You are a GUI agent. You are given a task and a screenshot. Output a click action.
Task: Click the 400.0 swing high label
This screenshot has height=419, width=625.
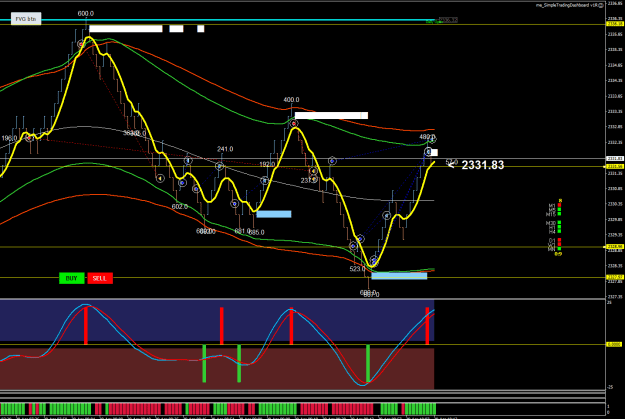(291, 100)
